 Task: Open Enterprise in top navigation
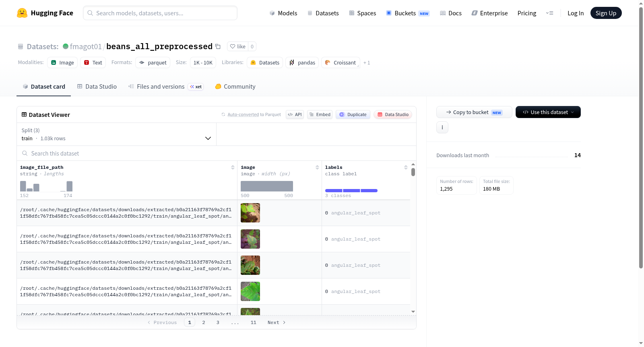(x=489, y=13)
